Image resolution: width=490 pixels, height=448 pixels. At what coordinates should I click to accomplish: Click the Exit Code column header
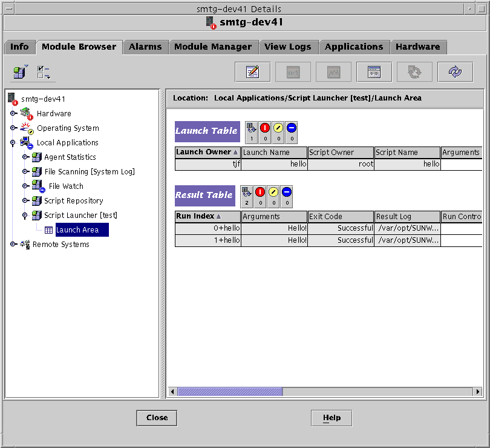pos(341,217)
